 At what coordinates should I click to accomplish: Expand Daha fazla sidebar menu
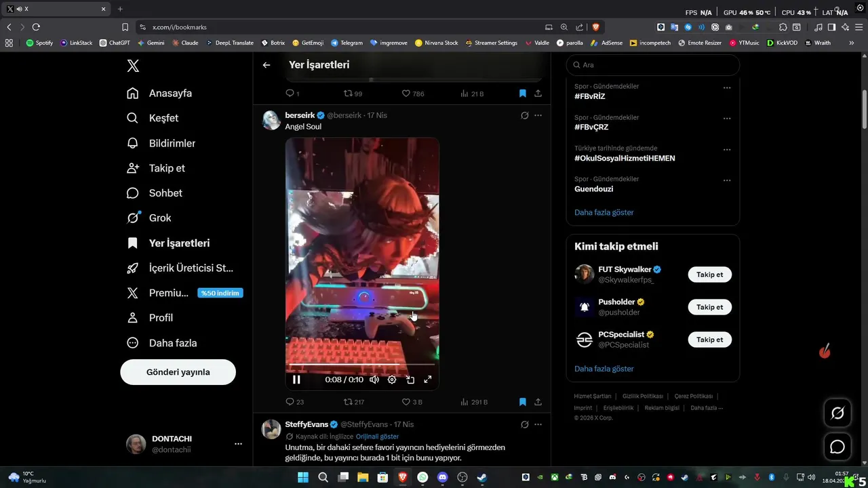[x=161, y=343]
